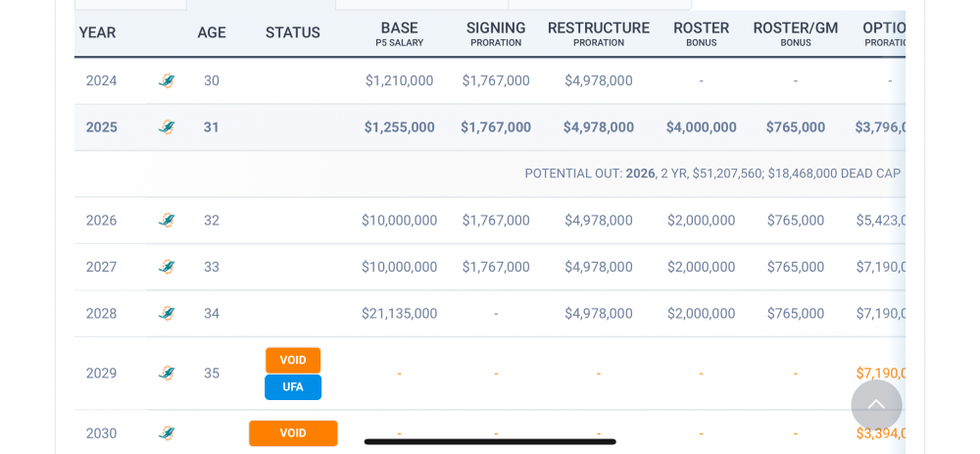The height and width of the screenshot is (454, 980).
Task: Click the Dolphins logo in the 2024 row
Action: tap(167, 80)
